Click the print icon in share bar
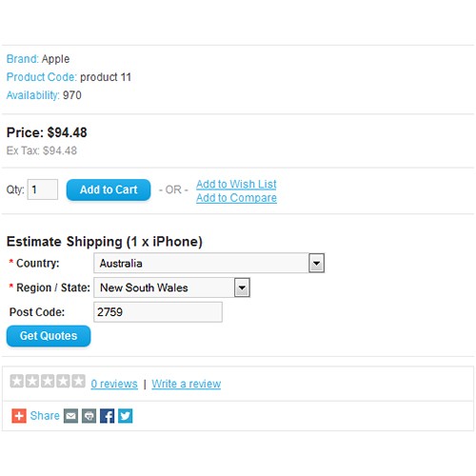 pos(89,416)
